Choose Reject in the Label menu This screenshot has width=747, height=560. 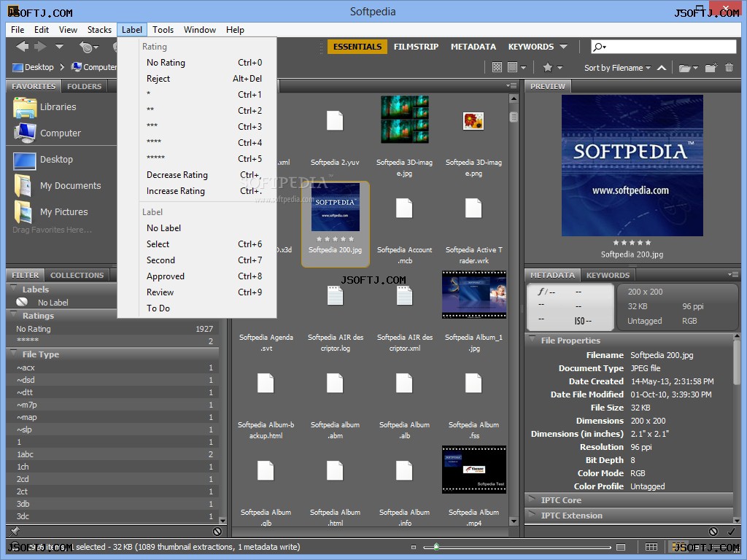[x=197, y=79]
